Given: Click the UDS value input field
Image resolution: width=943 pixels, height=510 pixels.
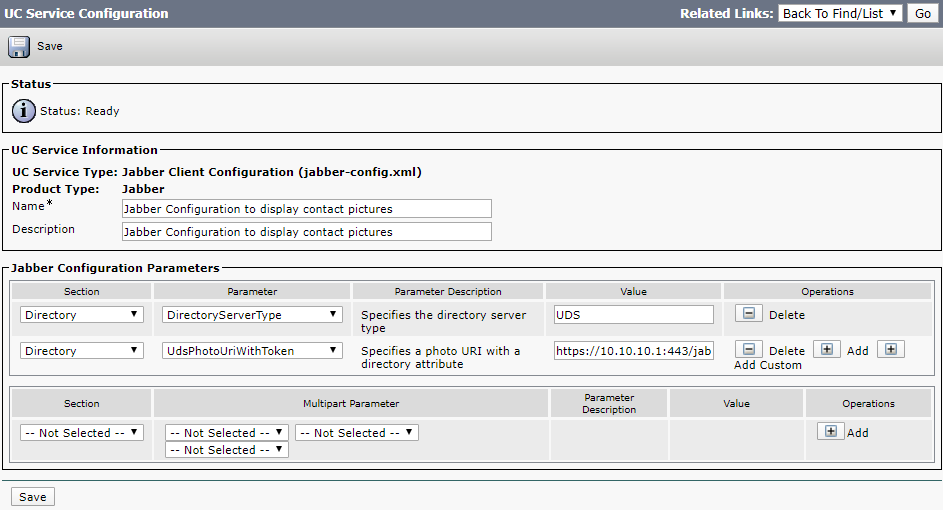Looking at the screenshot, I should (633, 315).
